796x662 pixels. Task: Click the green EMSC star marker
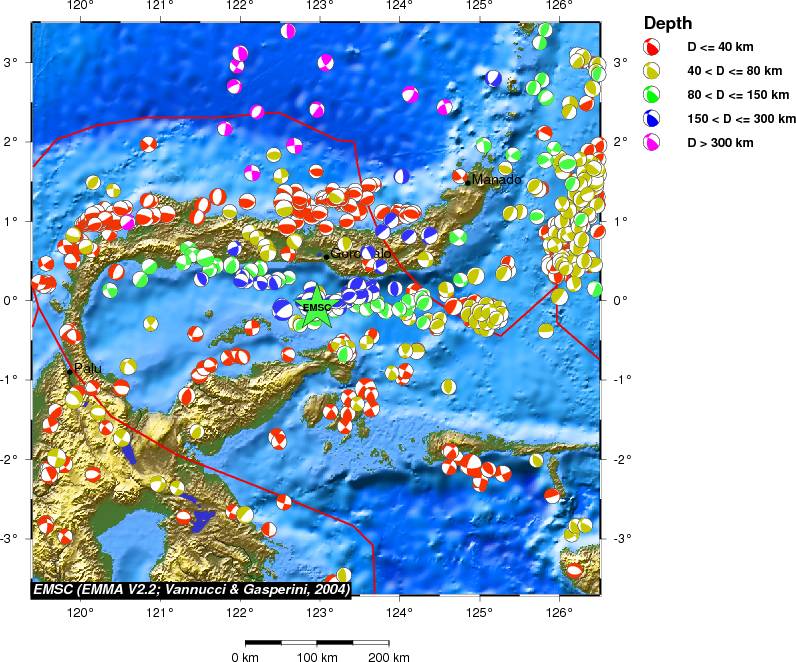click(316, 308)
